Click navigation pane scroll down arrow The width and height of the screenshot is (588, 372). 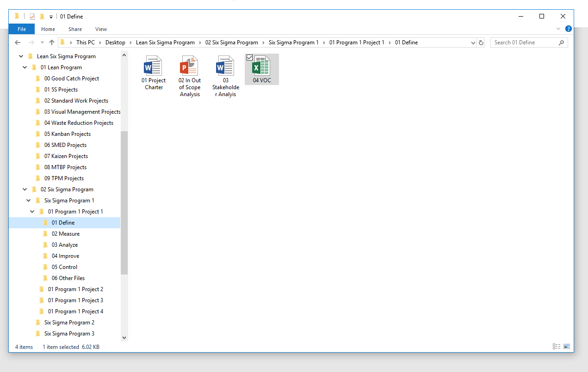pyautogui.click(x=124, y=338)
